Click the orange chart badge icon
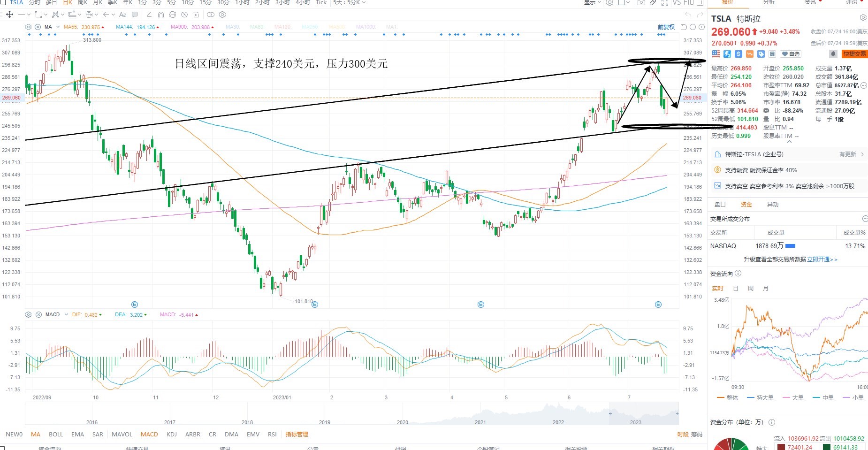This screenshot has height=450, width=868. coord(749,54)
